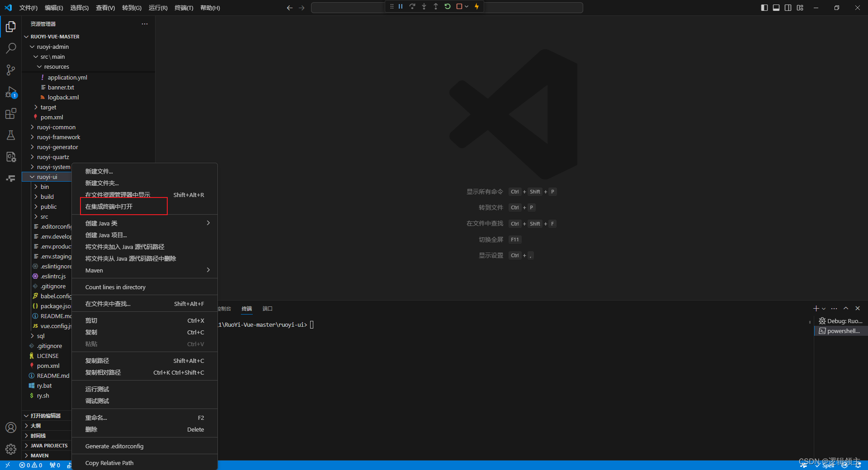868x470 pixels.
Task: Open the Source Control view
Action: click(11, 70)
